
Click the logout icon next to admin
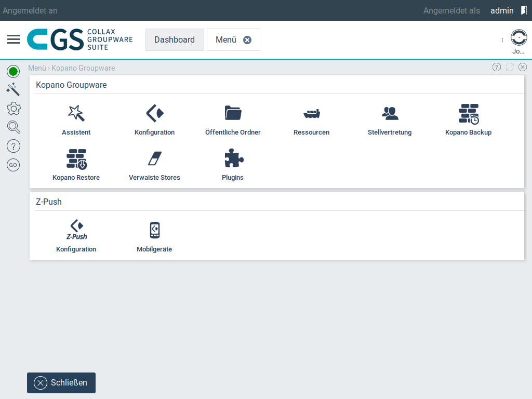[x=524, y=10]
